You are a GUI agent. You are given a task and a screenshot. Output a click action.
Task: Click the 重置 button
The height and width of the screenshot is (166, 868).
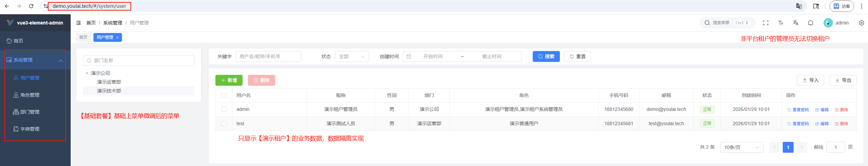tap(578, 56)
